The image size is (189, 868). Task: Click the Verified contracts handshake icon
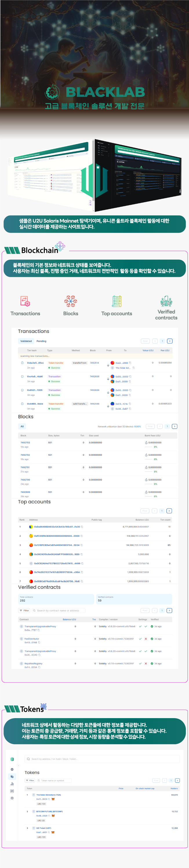point(166,301)
